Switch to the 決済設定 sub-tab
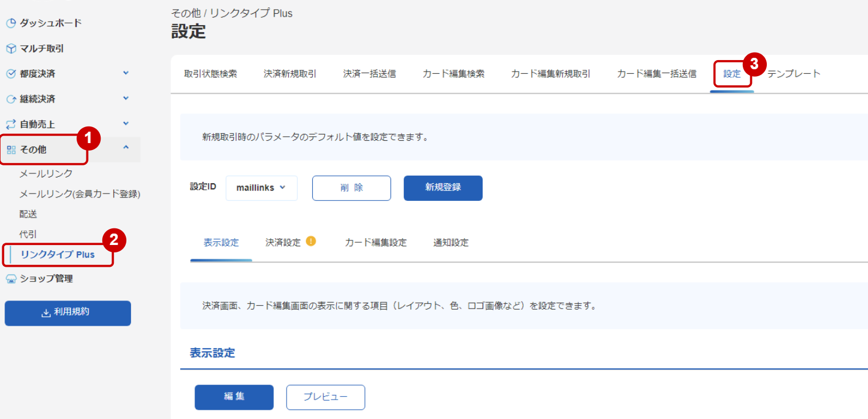The width and height of the screenshot is (868, 419). 283,243
